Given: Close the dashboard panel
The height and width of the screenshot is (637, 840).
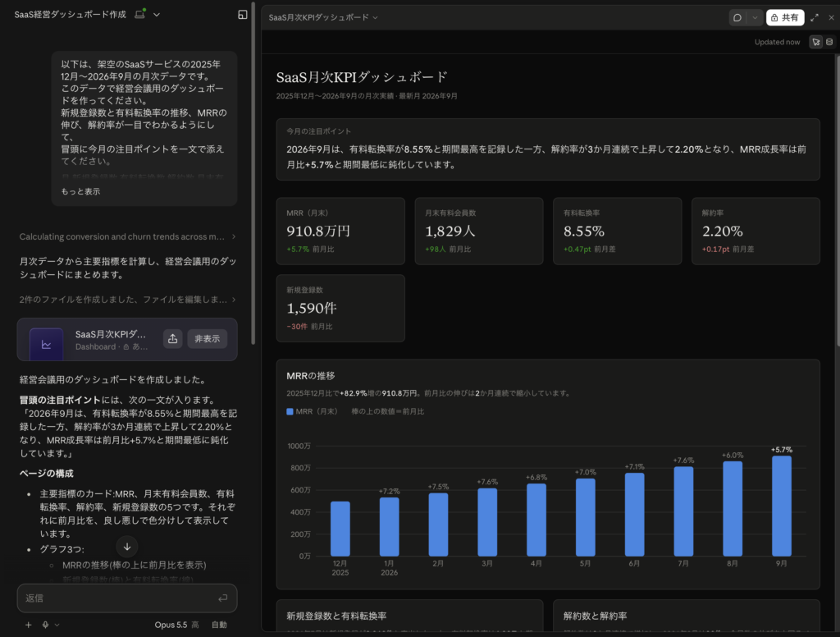Looking at the screenshot, I should pos(831,18).
